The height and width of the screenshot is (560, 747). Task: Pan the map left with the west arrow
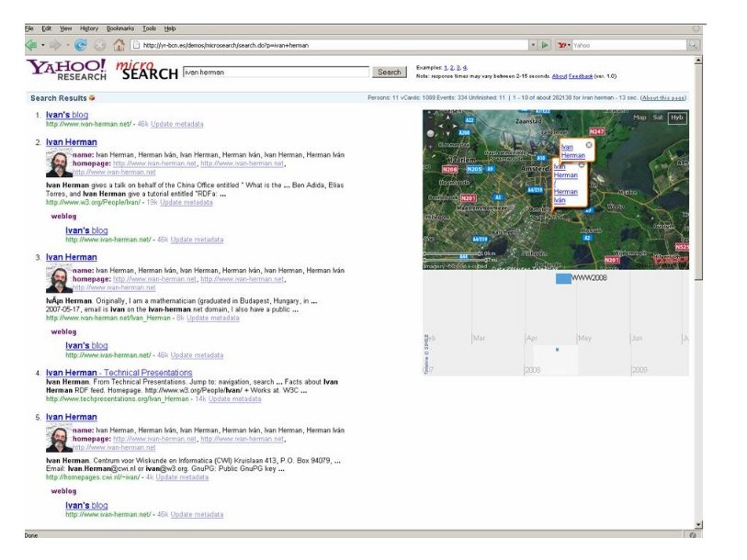click(440, 126)
